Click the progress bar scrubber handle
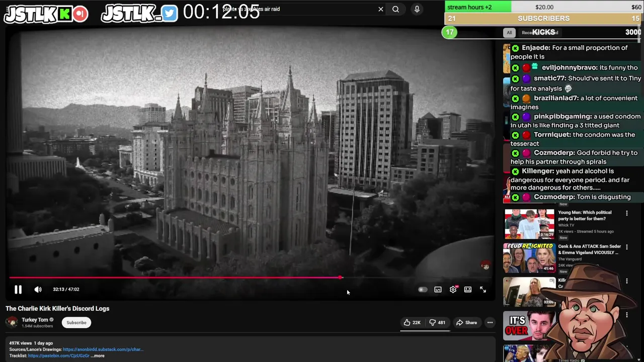This screenshot has height=362, width=644. [341, 278]
